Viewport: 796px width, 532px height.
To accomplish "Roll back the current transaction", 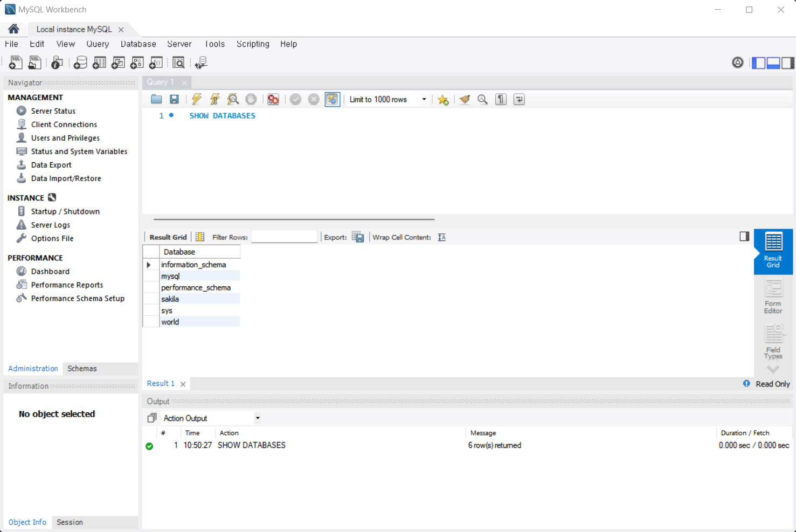I will point(314,99).
